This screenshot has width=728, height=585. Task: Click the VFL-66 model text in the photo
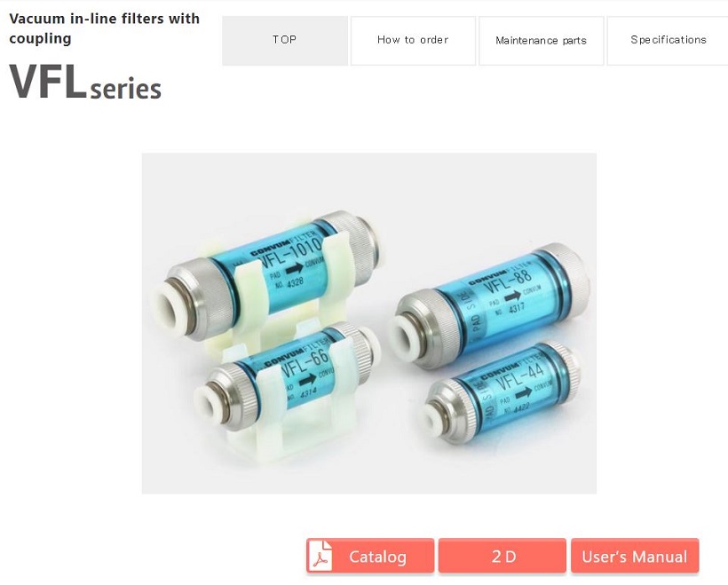pos(305,364)
